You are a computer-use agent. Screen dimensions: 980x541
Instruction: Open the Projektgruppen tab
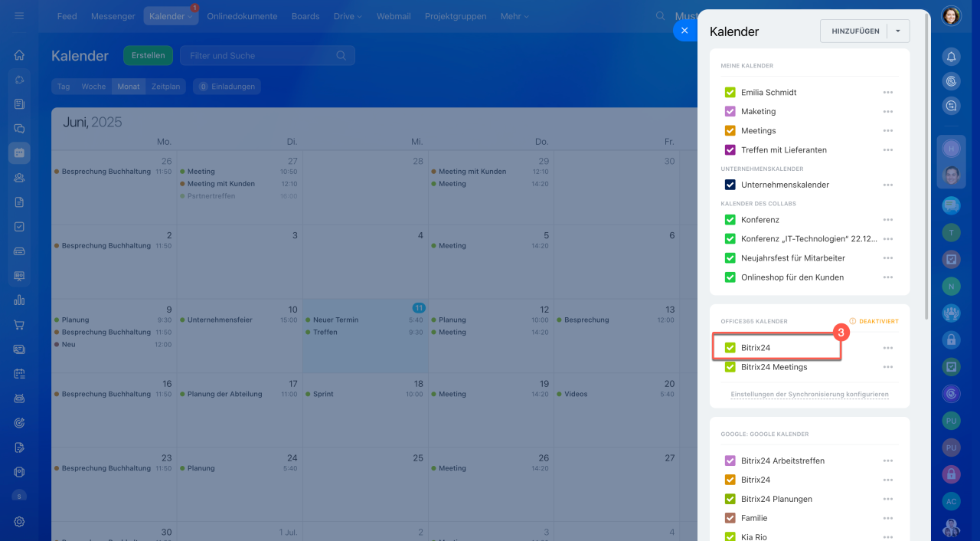(x=456, y=16)
